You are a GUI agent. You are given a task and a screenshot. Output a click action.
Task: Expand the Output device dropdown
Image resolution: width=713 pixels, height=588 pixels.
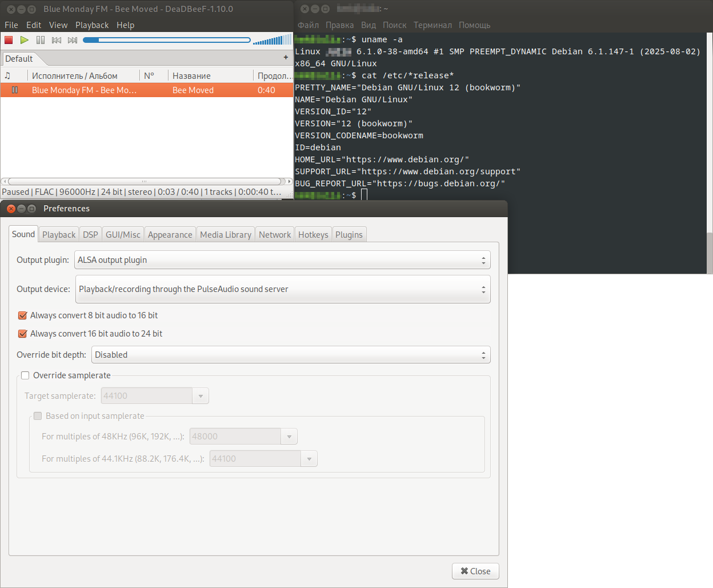(x=282, y=289)
